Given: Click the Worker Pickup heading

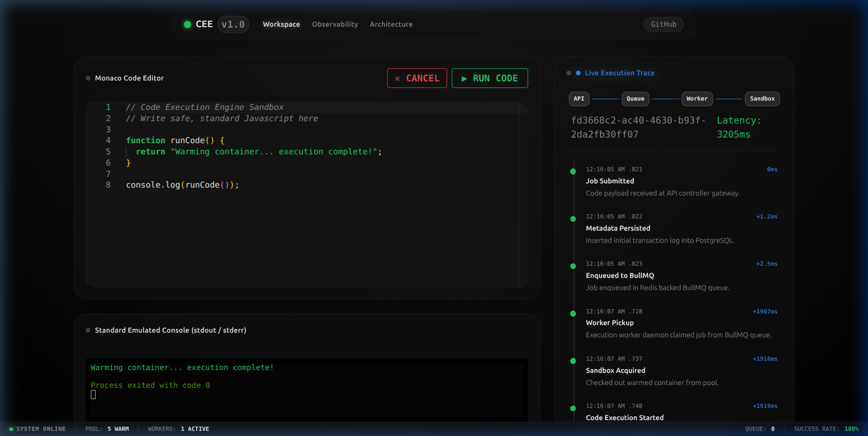Looking at the screenshot, I should point(610,323).
